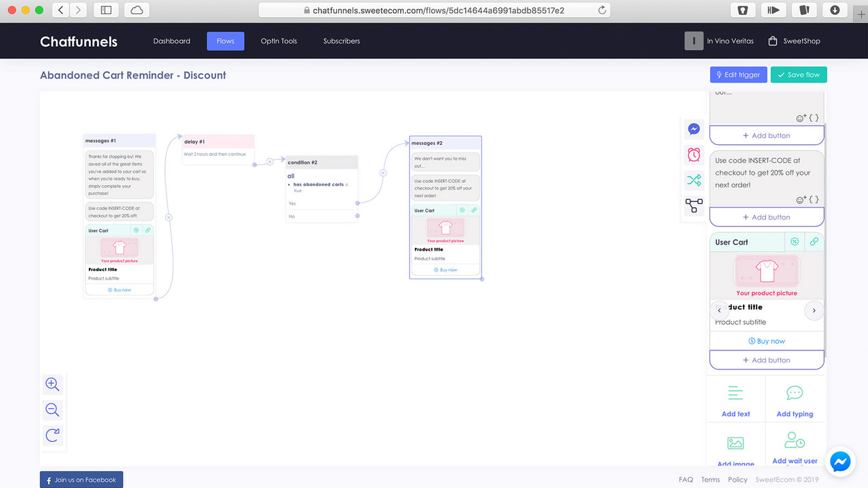Switch to the Dashboard tab
Image resolution: width=868 pixels, height=488 pixels.
[172, 41]
